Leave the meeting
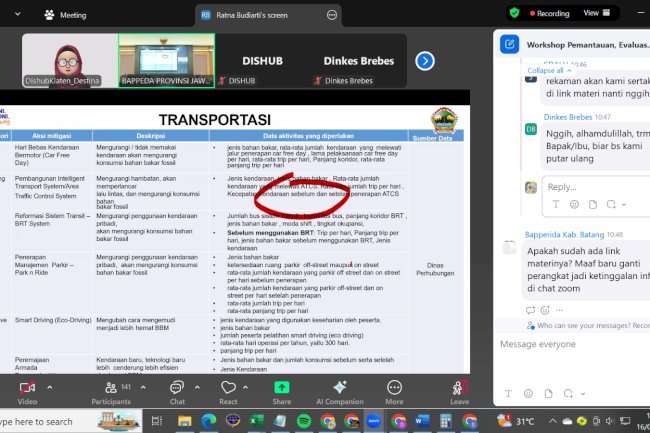The image size is (650, 433). (459, 389)
